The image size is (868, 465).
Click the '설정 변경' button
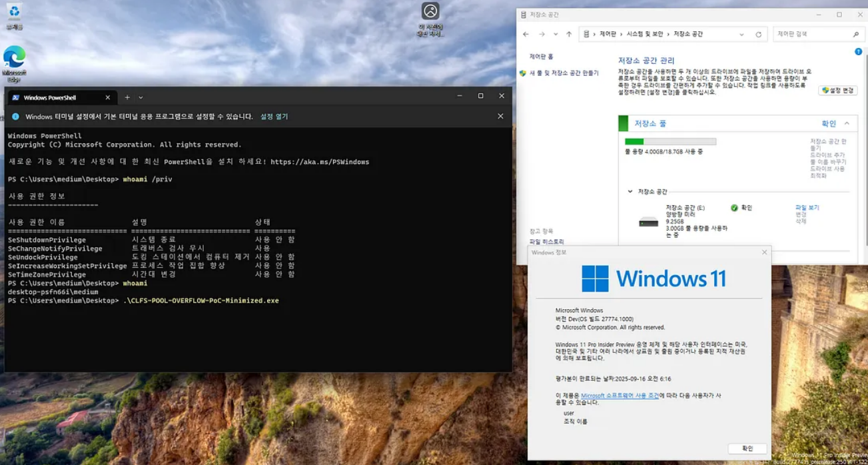(837, 91)
